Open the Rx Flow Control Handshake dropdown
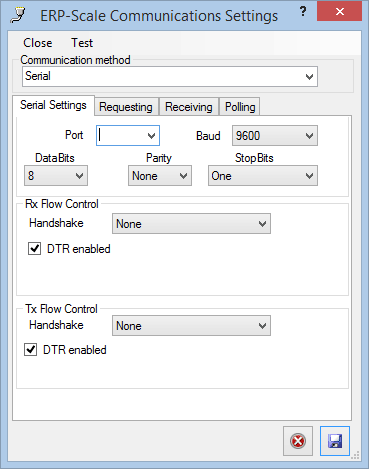Viewport: 369px width, 469px height. (191, 224)
